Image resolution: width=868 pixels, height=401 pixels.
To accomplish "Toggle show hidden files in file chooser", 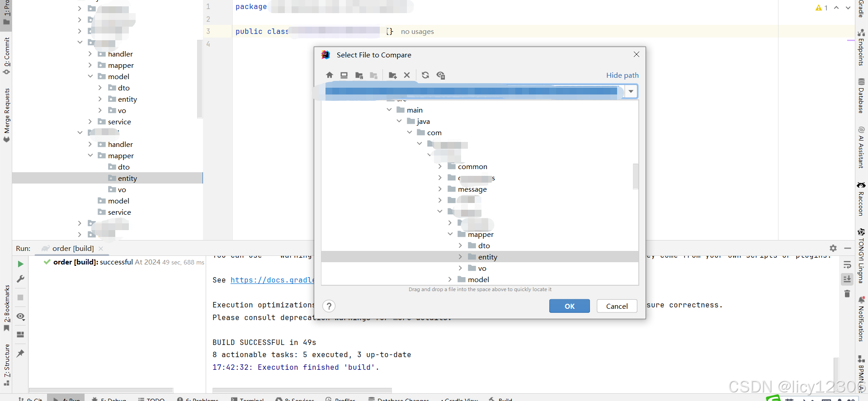I will (x=440, y=75).
